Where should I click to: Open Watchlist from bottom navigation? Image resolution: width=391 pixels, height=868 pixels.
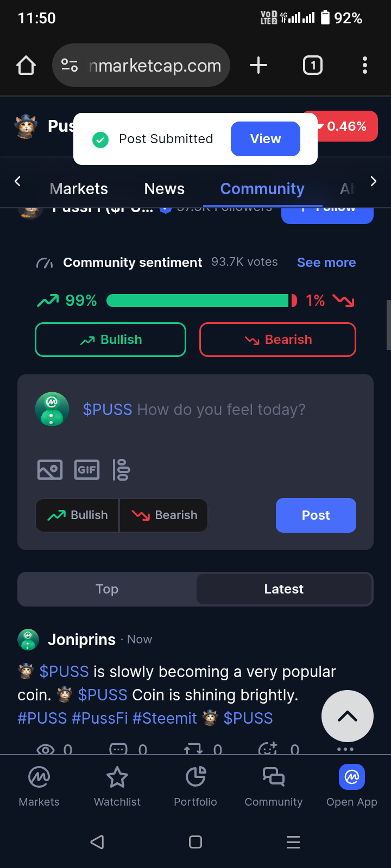(117, 787)
